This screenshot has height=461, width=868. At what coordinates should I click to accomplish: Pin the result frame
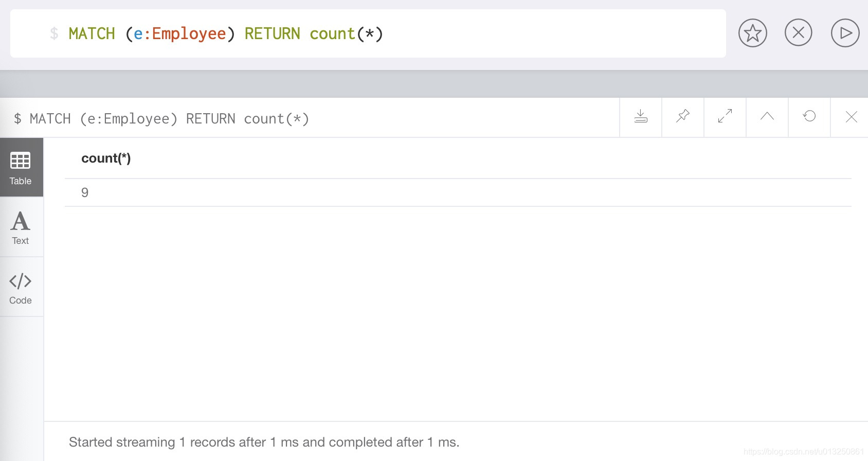coord(683,117)
